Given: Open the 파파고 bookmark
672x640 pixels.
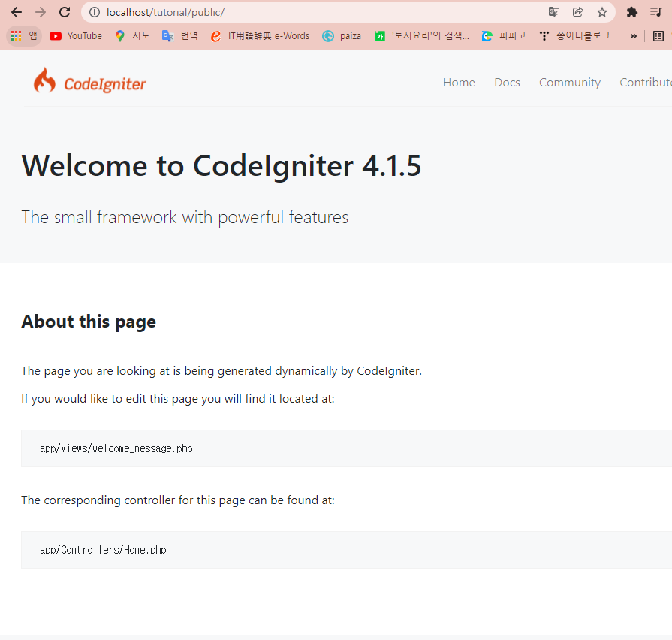Looking at the screenshot, I should click(504, 36).
